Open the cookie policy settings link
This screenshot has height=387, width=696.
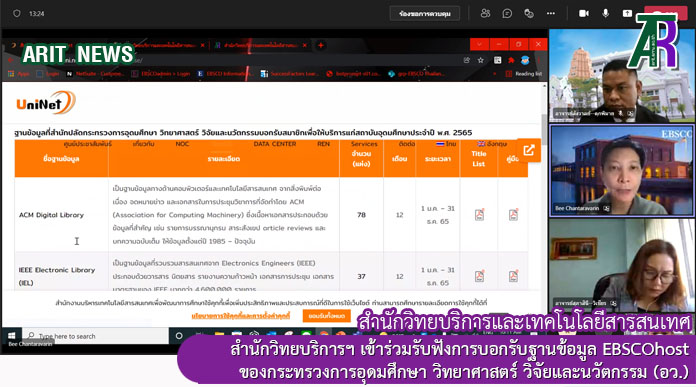point(241,316)
